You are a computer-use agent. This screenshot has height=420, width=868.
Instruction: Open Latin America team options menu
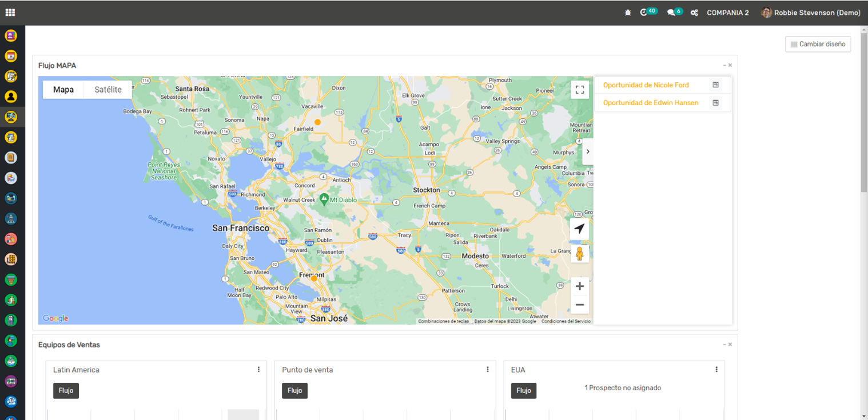[x=258, y=370]
